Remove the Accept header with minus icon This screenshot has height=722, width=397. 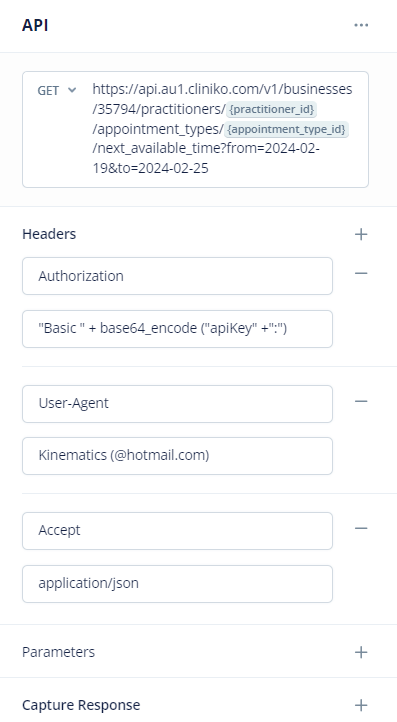click(x=361, y=528)
